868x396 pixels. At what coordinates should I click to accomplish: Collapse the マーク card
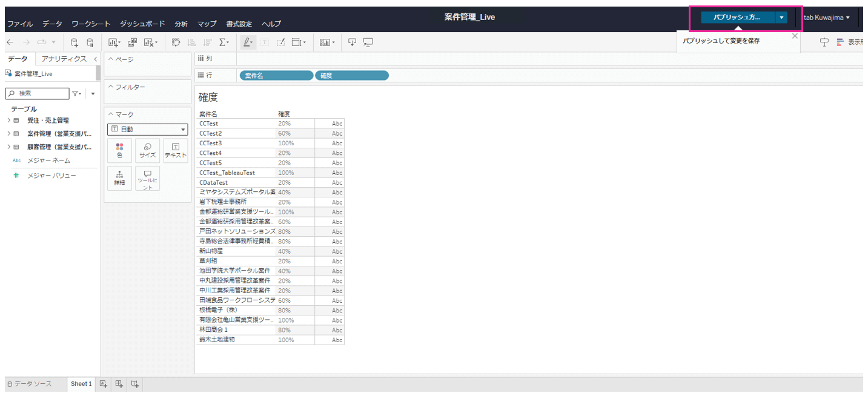coord(110,114)
